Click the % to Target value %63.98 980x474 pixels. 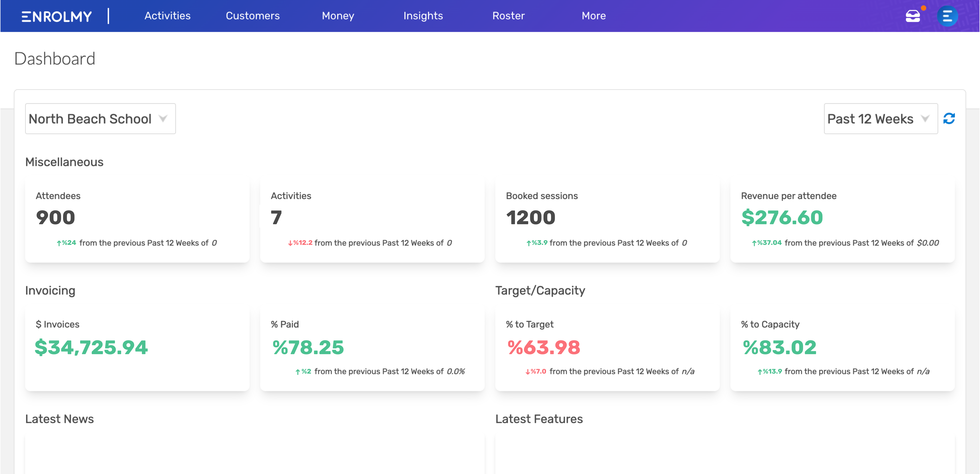[544, 347]
